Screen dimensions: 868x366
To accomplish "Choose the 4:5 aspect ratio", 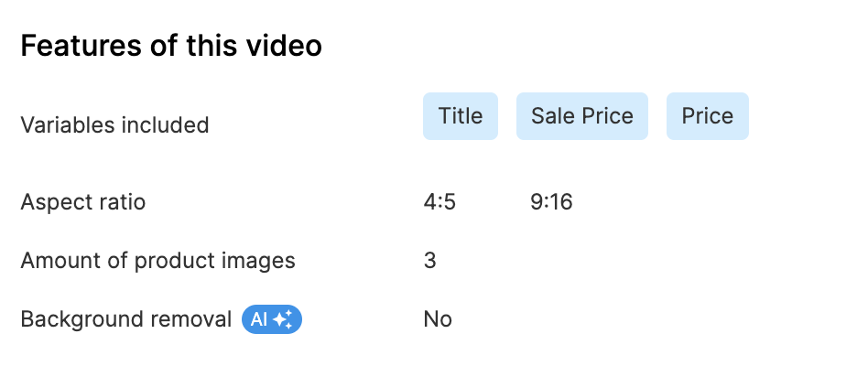I will [x=439, y=202].
